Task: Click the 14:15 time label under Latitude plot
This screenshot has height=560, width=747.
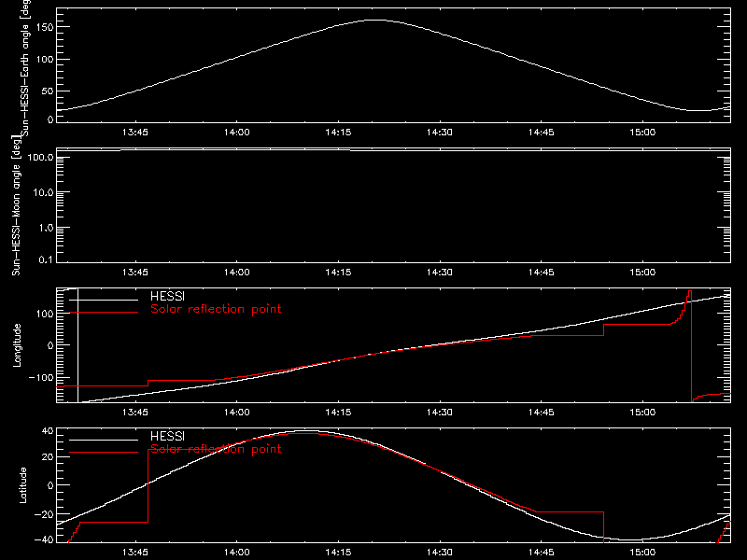Action: pyautogui.click(x=338, y=553)
